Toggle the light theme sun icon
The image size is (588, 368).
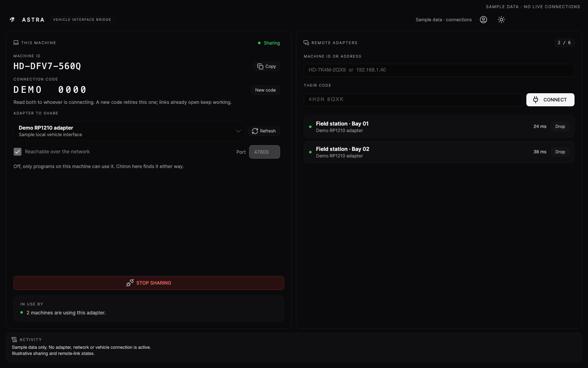point(501,20)
